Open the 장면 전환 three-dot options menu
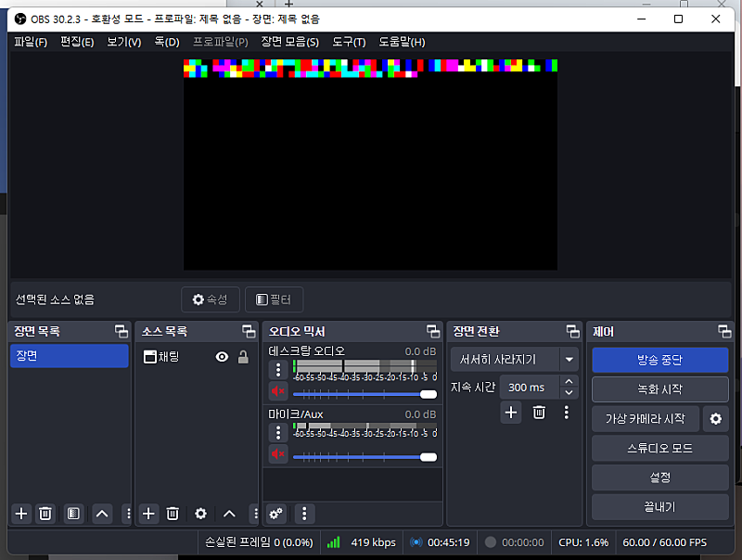This screenshot has height=560, width=742. (x=566, y=413)
